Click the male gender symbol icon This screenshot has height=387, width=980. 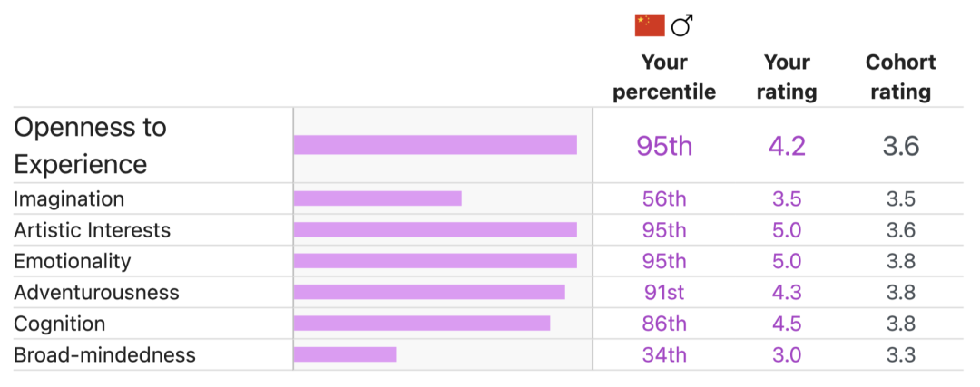click(x=681, y=26)
